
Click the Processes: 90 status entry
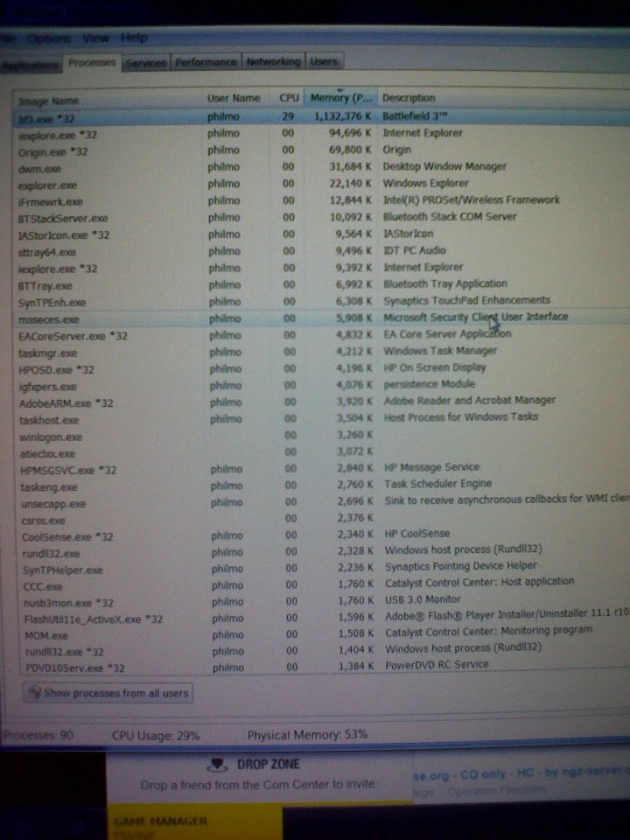tap(38, 735)
